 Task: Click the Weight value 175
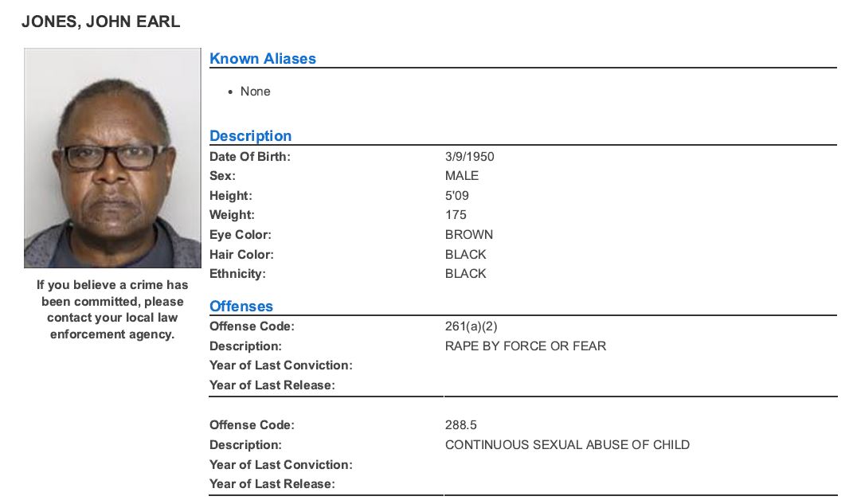point(456,215)
